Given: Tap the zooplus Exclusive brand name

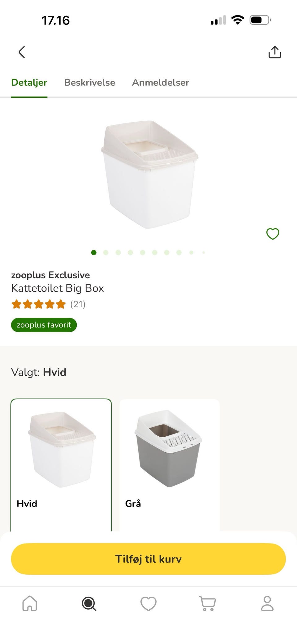Looking at the screenshot, I should click(50, 275).
